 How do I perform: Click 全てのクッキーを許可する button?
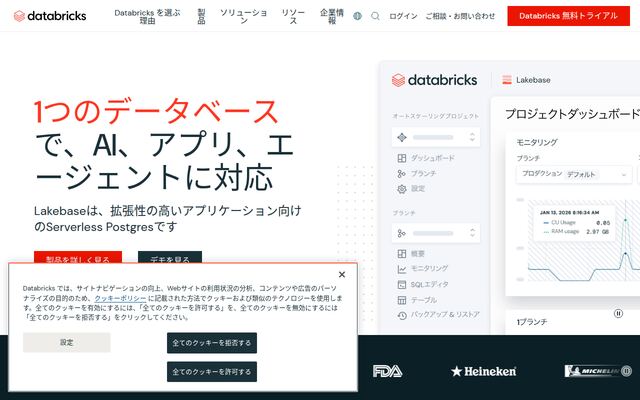[212, 372]
